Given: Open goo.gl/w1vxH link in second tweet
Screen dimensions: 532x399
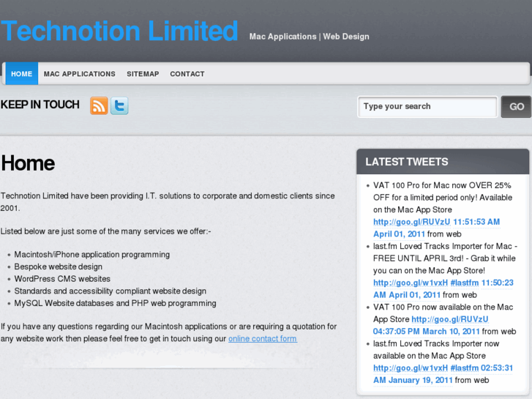Looking at the screenshot, I should pos(401,283).
